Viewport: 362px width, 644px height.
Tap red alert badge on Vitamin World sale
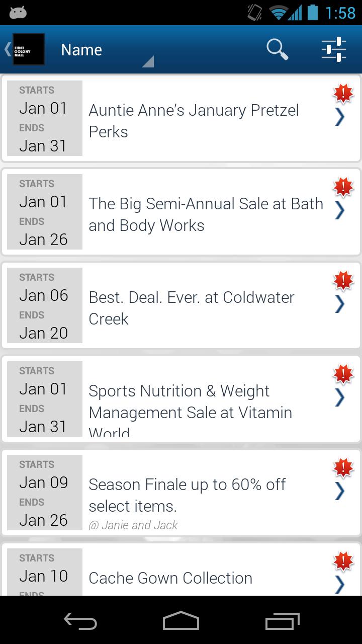tap(343, 374)
